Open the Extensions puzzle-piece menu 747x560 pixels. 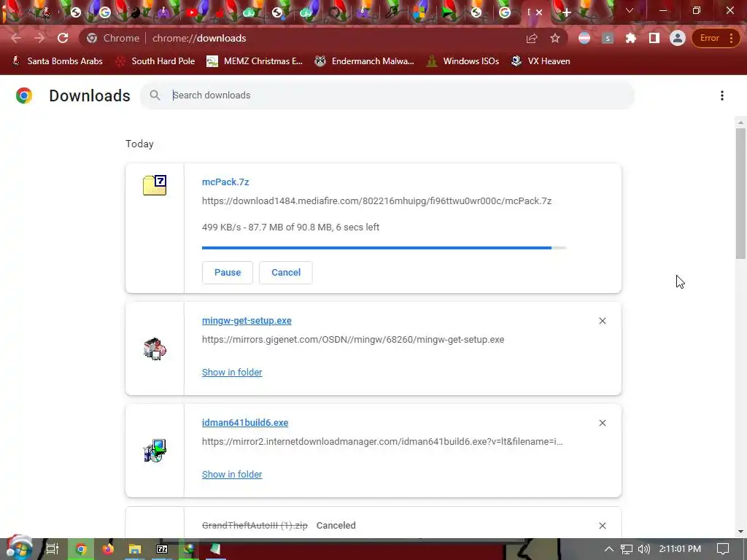[631, 38]
